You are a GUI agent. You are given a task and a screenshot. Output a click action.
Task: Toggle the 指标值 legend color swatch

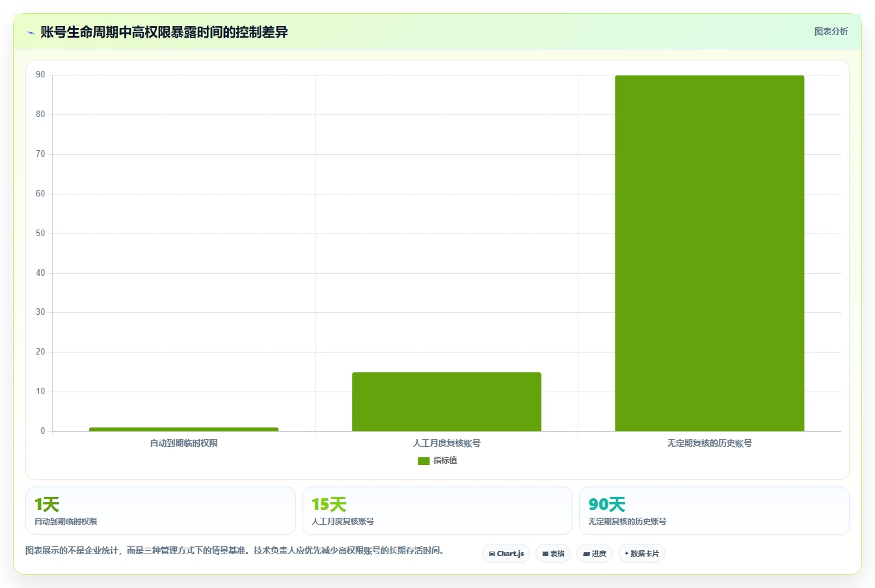click(424, 461)
